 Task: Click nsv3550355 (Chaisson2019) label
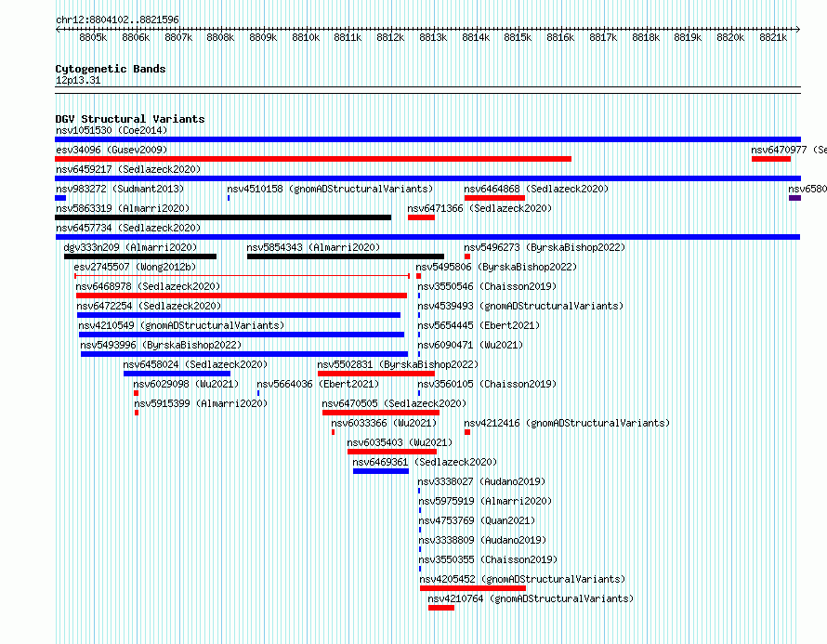(489, 559)
